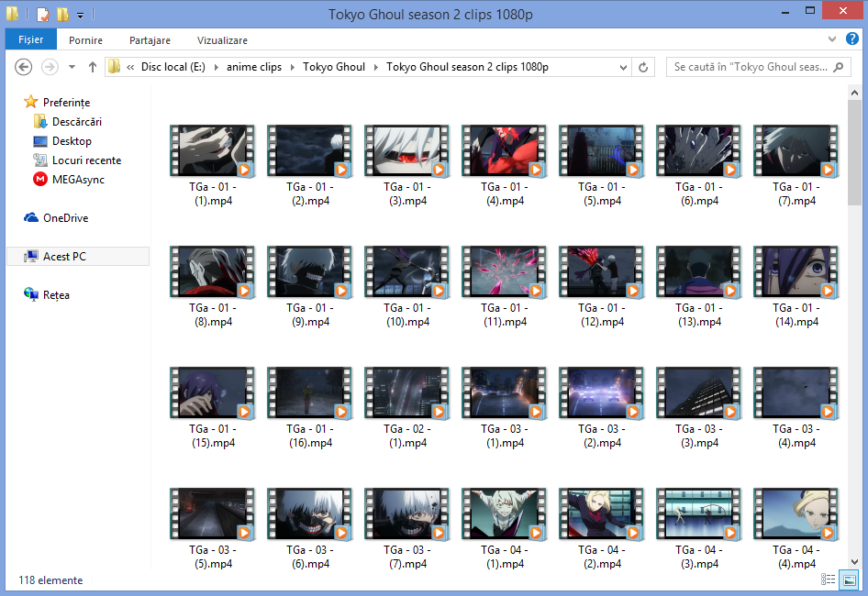Screen dimensions: 868x596
Task: Click the Properties quick access icon
Action: coord(43,15)
